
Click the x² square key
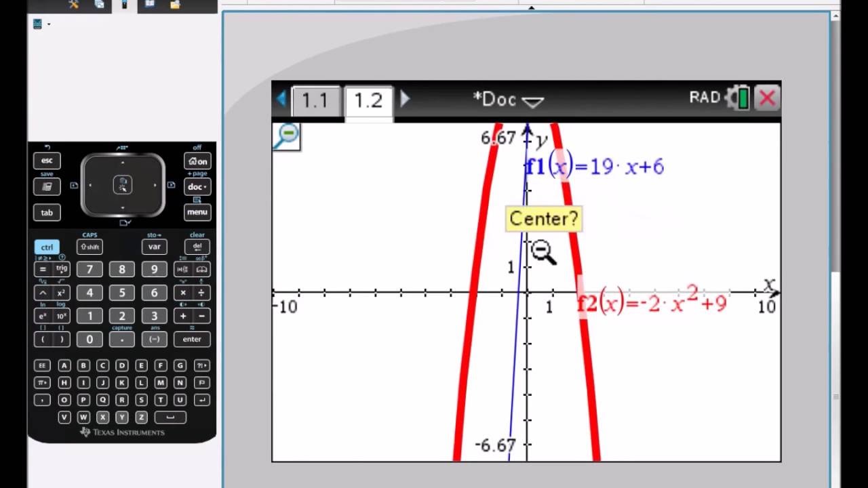(62, 293)
